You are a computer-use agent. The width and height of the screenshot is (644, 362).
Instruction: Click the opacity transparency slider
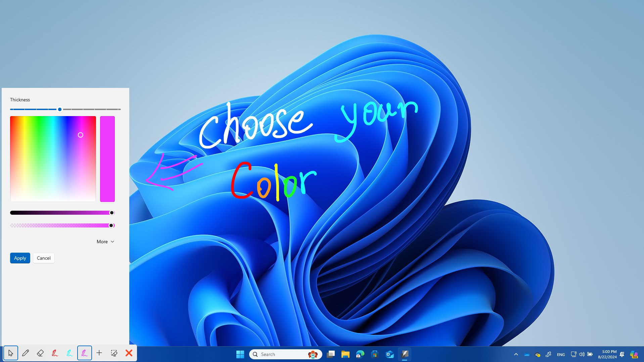click(62, 225)
